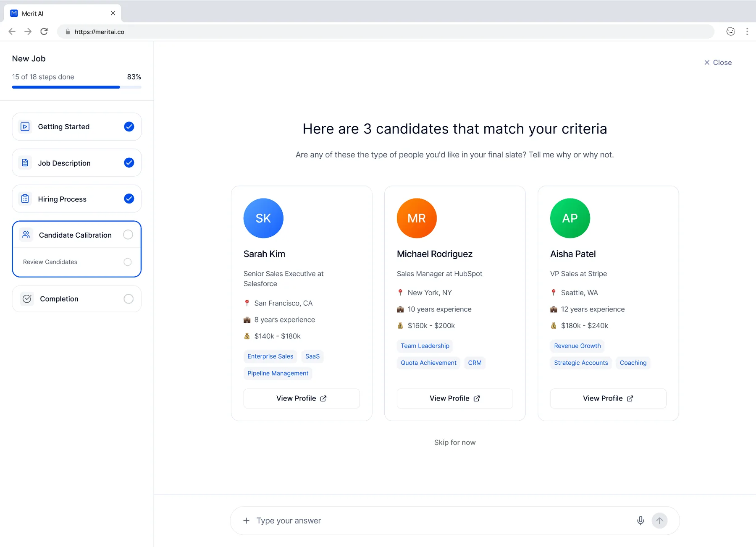Click the lock icon in address bar
Screen dimensions: 756x547
point(68,32)
